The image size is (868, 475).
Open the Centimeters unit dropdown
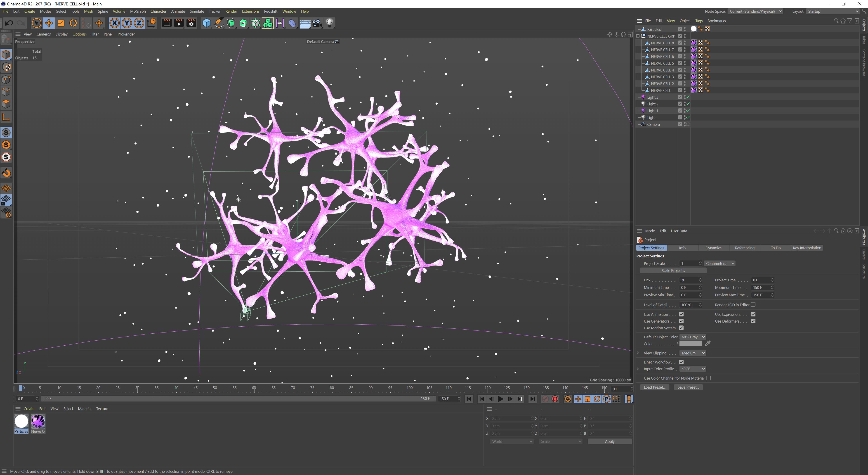click(x=719, y=264)
